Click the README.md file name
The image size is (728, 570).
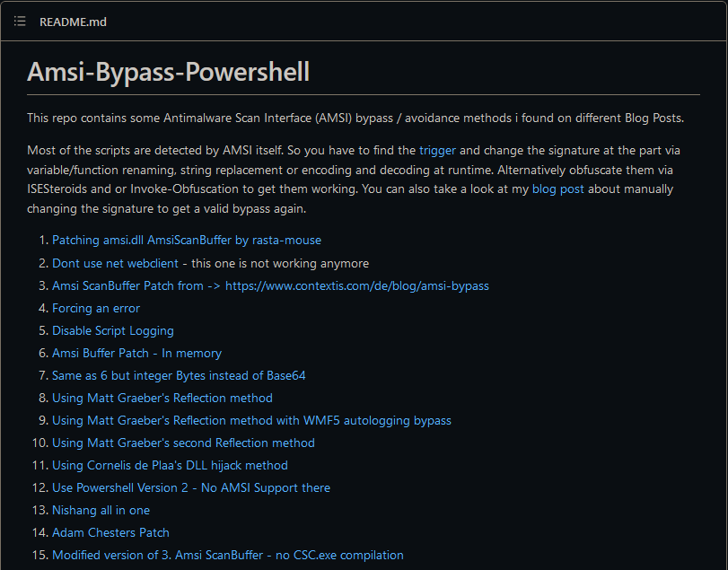tap(73, 22)
